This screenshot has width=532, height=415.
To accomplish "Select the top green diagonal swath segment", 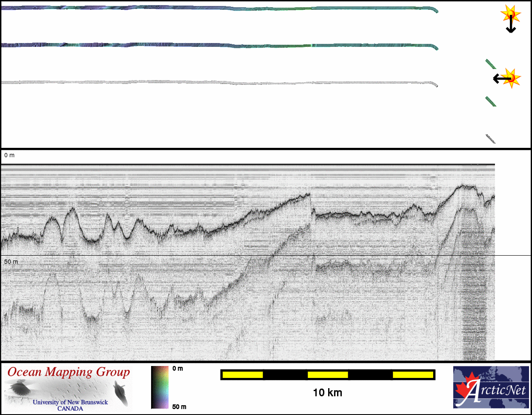I will point(490,64).
